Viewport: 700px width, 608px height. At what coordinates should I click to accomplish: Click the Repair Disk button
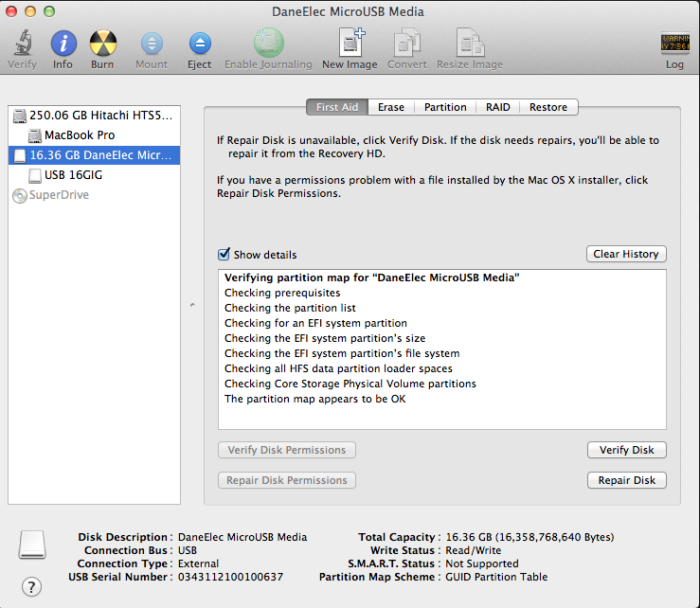coord(626,480)
